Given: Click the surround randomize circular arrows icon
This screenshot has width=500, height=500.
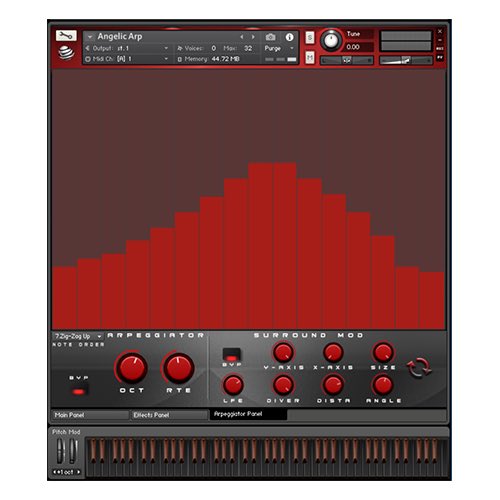Looking at the screenshot, I should click(419, 367).
